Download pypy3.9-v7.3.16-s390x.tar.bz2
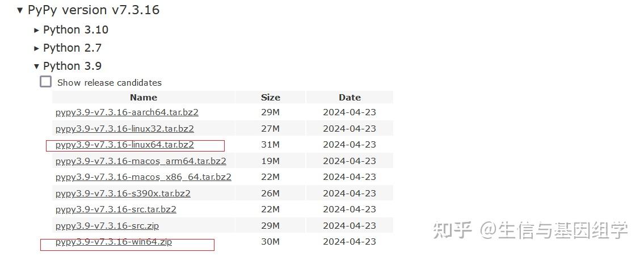Screen dimensions: 644x256 point(123,193)
